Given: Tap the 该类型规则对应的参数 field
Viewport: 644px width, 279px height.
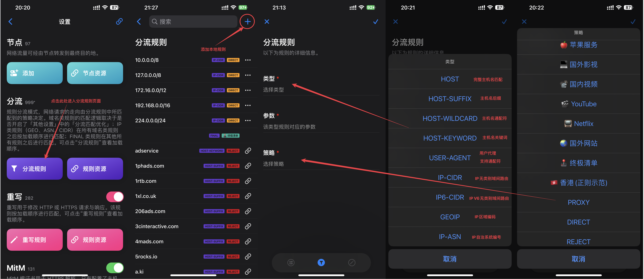Looking at the screenshot, I should pyautogui.click(x=321, y=127).
